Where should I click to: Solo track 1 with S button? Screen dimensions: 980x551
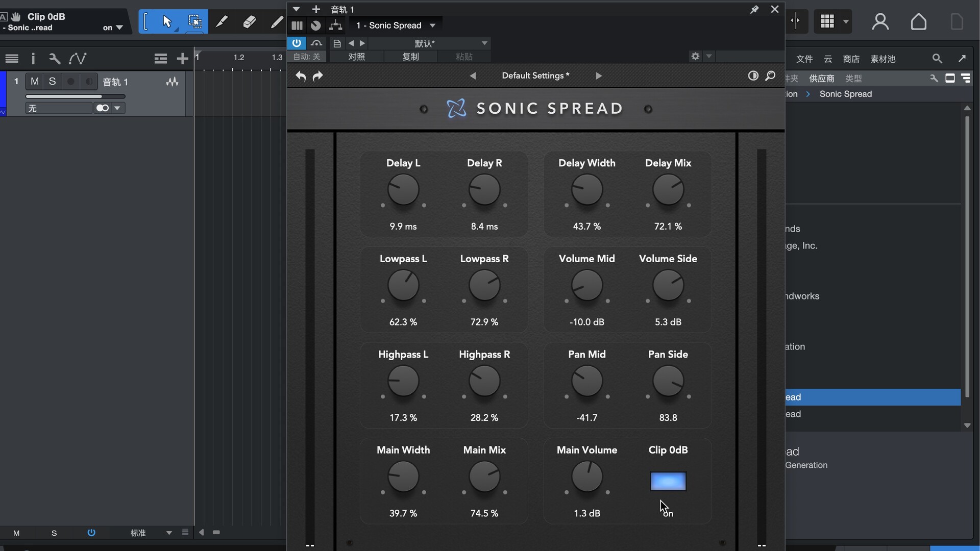pos(52,81)
